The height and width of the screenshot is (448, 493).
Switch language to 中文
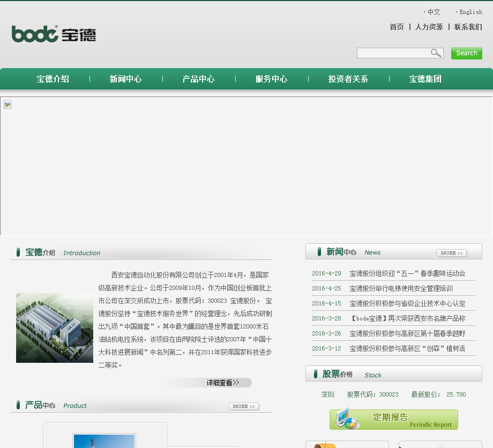tap(434, 12)
